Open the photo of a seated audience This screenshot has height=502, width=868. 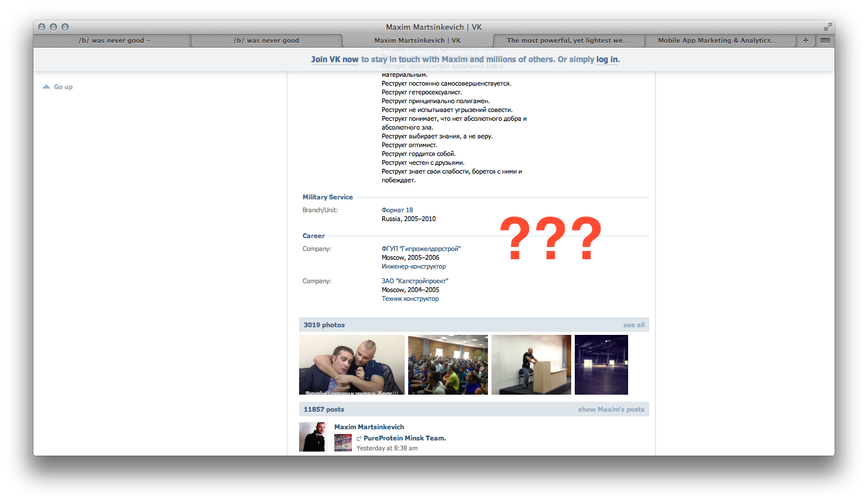(x=448, y=365)
